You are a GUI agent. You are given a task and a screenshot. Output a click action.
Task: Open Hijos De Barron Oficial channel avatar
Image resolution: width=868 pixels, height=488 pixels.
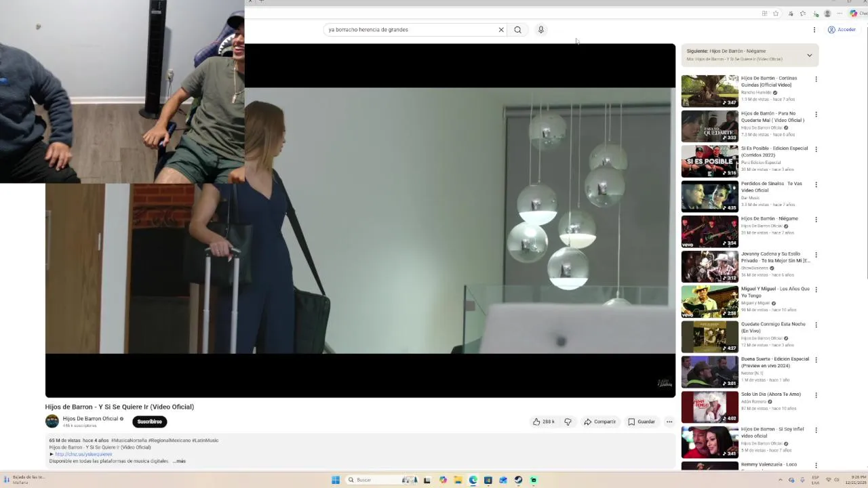(52, 422)
